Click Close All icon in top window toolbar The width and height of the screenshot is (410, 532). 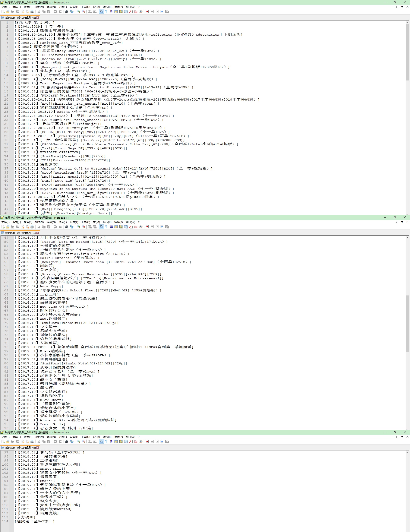[27, 12]
